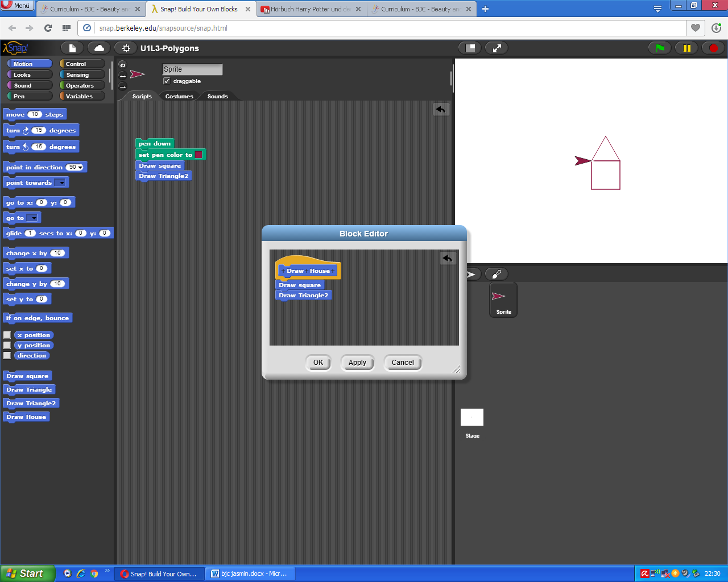Open a new browser tab

(x=485, y=9)
